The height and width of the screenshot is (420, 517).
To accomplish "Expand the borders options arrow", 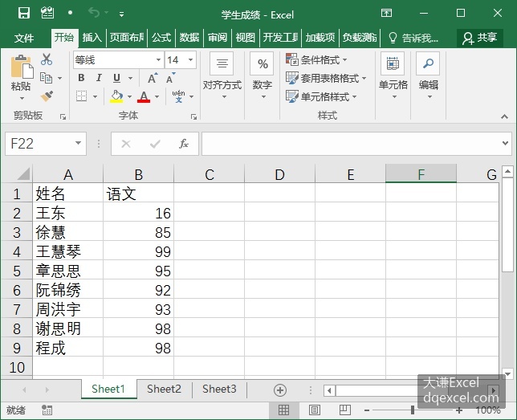I will (95, 96).
